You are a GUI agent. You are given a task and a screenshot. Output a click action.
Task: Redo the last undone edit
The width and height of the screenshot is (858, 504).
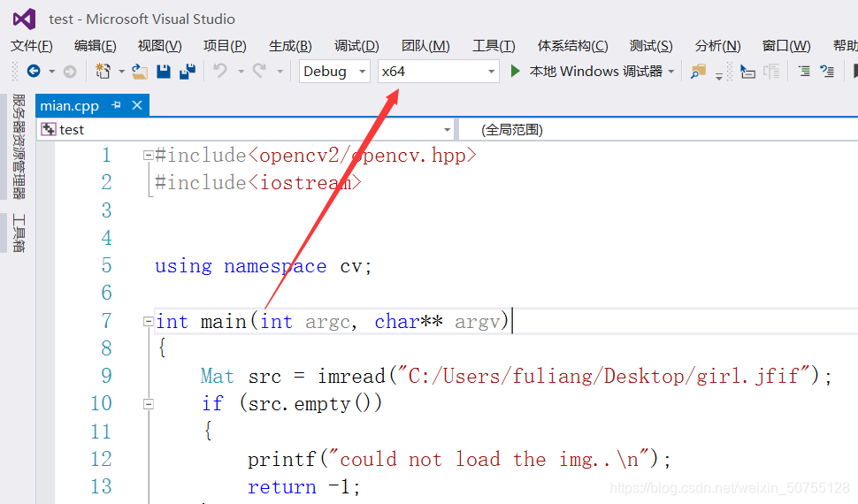259,71
